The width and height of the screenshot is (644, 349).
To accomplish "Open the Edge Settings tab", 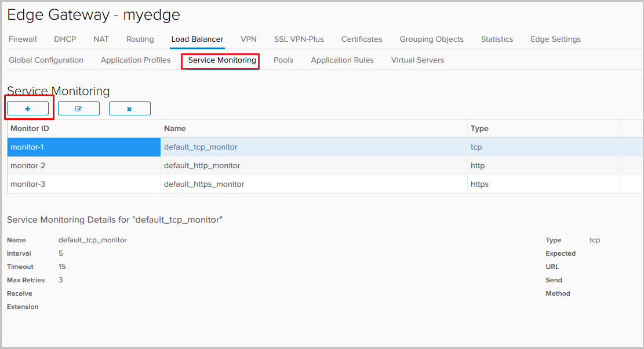I will pyautogui.click(x=555, y=39).
